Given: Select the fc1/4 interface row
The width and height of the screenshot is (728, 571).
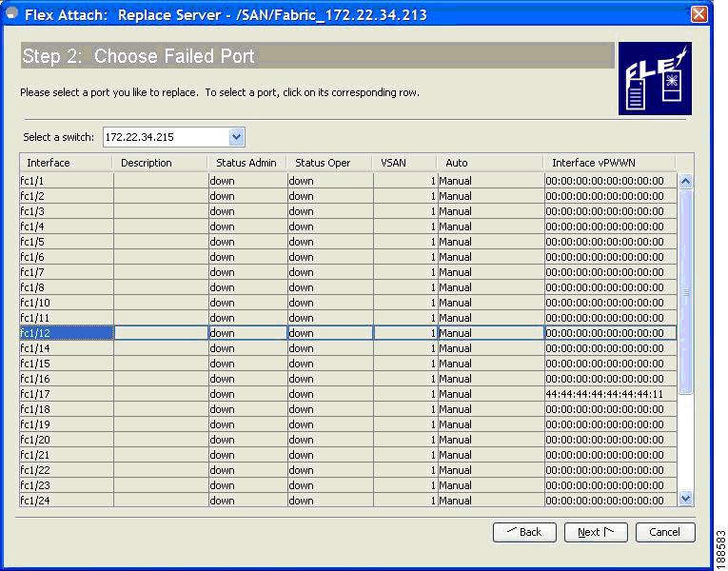Looking at the screenshot, I should [x=348, y=226].
